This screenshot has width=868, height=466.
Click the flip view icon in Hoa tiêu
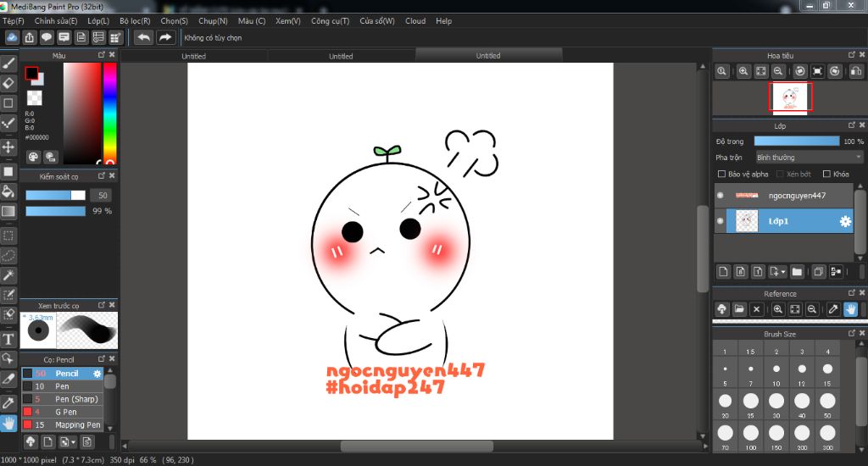pos(856,71)
